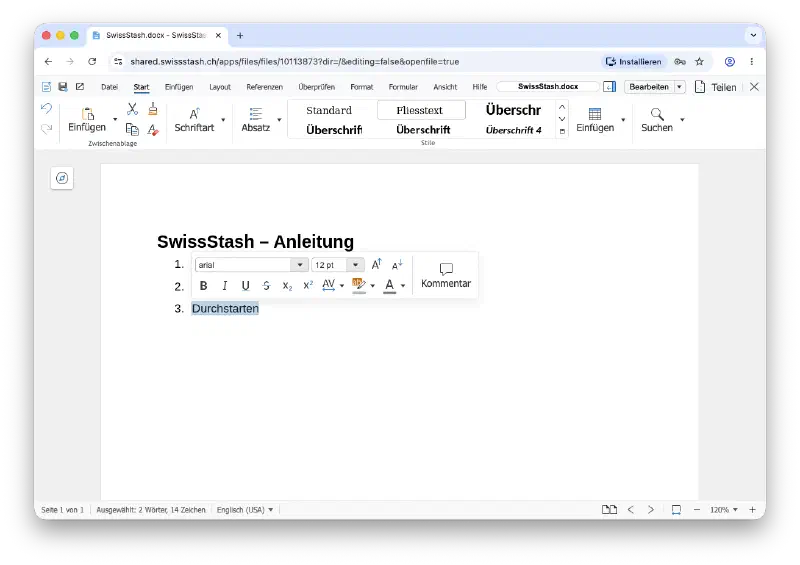Viewport: 800px width, 565px height.
Task: Apply the Standard style
Action: coord(329,110)
